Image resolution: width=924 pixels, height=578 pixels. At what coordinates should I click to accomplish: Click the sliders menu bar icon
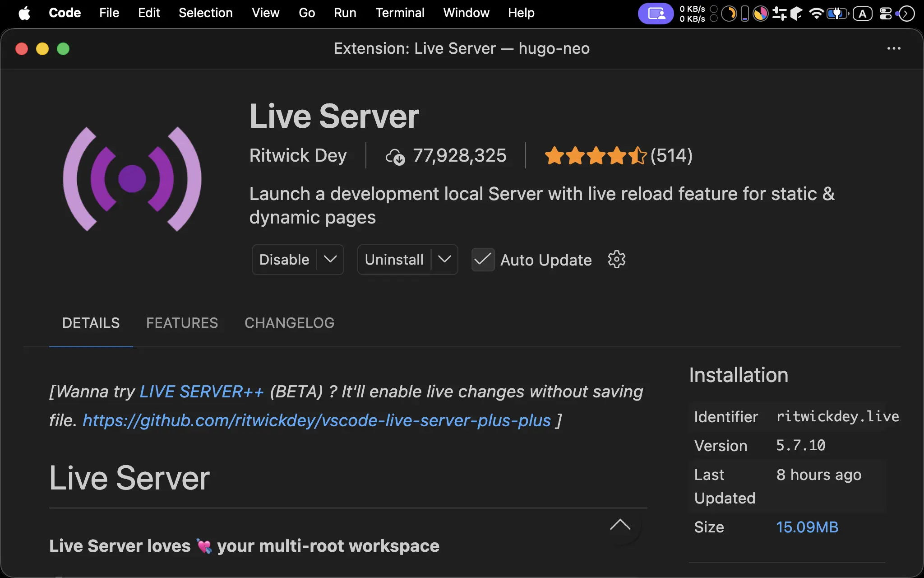pos(779,14)
